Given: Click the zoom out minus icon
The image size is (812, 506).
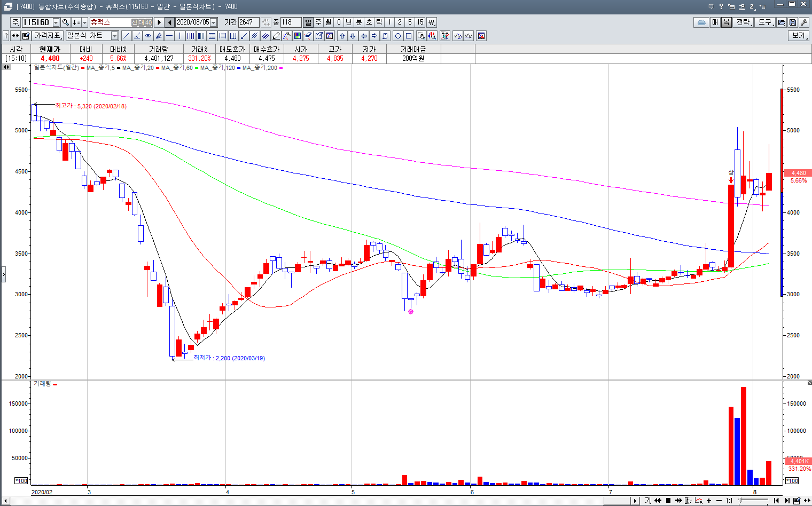Looking at the screenshot, I should pyautogui.click(x=719, y=501).
